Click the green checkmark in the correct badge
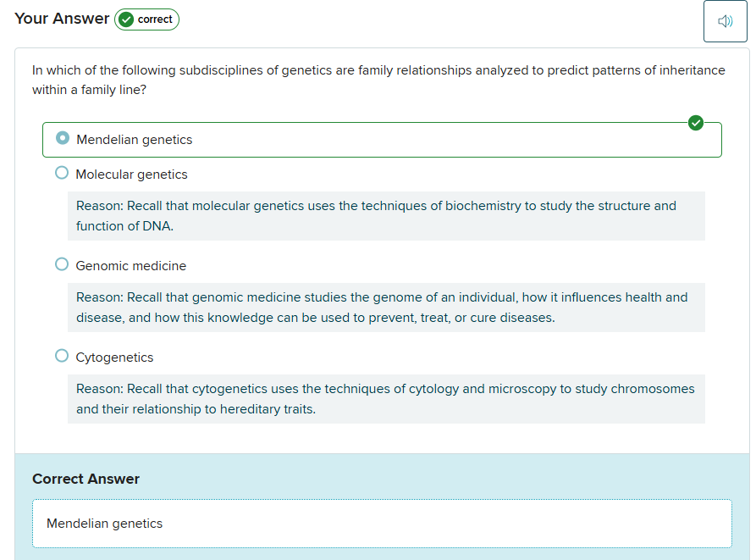756x560 pixels. point(126,19)
